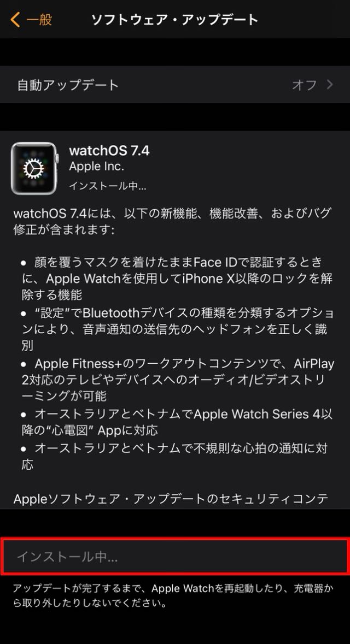Click the Appleソフトウェア・アップデートのセキュリティ text

171,499
